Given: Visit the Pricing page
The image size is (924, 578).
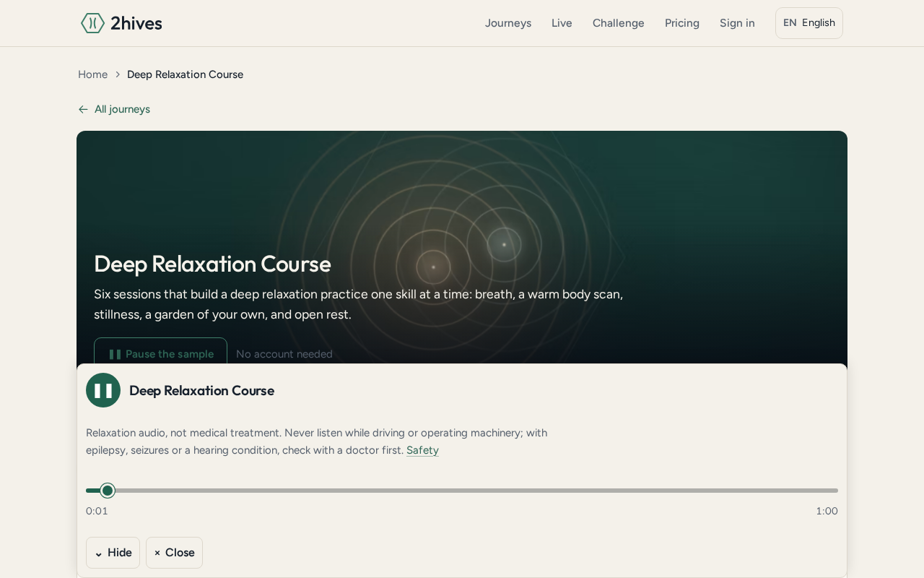Looking at the screenshot, I should pyautogui.click(x=682, y=23).
